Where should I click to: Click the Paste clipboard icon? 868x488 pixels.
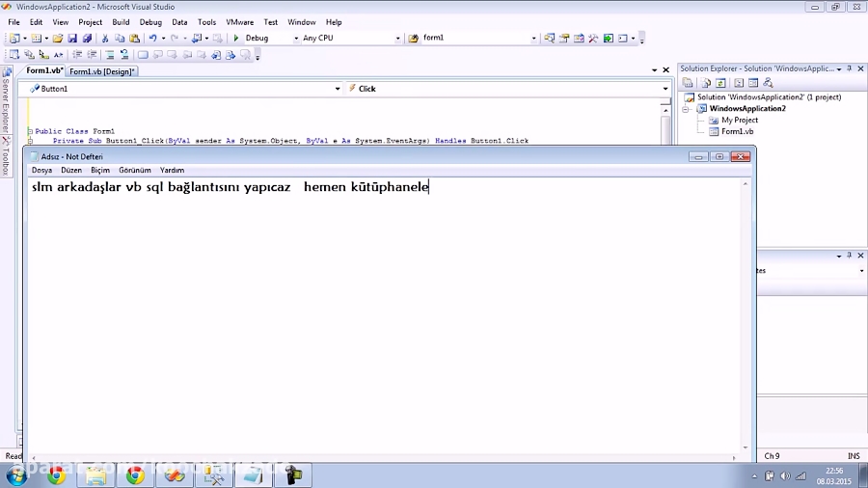pyautogui.click(x=134, y=39)
